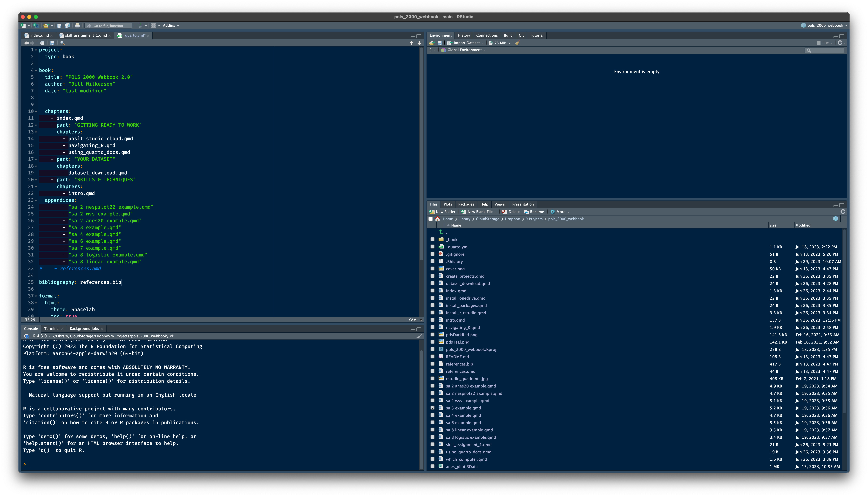Image resolution: width=868 pixels, height=497 pixels.
Task: Jump to the previous section with the up arrow
Action: pos(412,43)
